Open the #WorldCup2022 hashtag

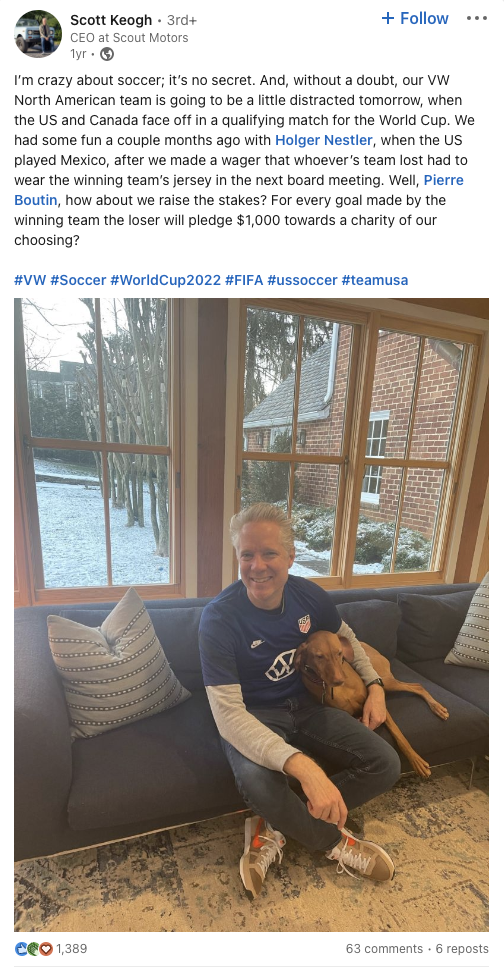[x=166, y=280]
